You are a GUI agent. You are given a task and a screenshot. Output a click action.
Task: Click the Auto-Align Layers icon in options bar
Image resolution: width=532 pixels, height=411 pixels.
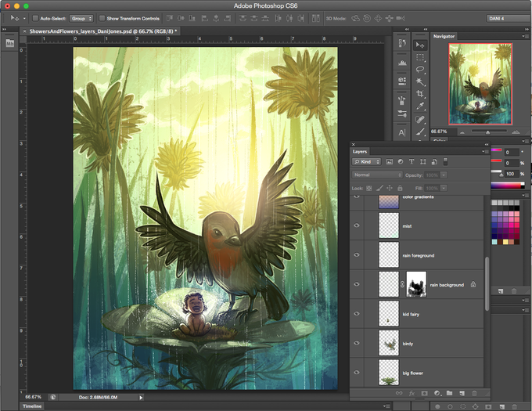(x=315, y=18)
